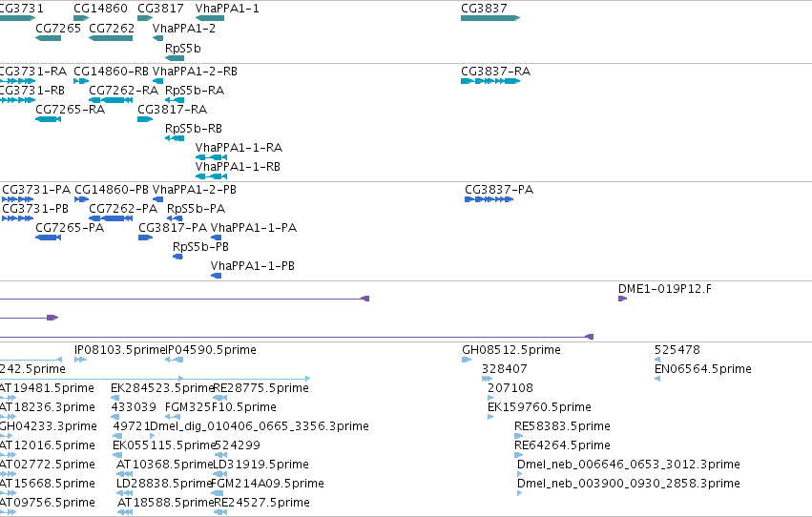This screenshot has width=812, height=517.
Task: Click the CG3731 gene label
Action: click(x=21, y=9)
